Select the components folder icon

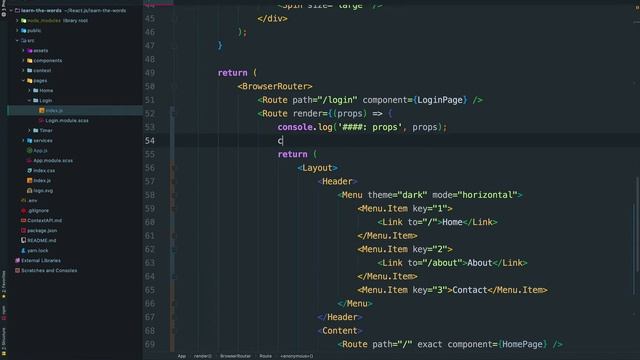(29, 60)
